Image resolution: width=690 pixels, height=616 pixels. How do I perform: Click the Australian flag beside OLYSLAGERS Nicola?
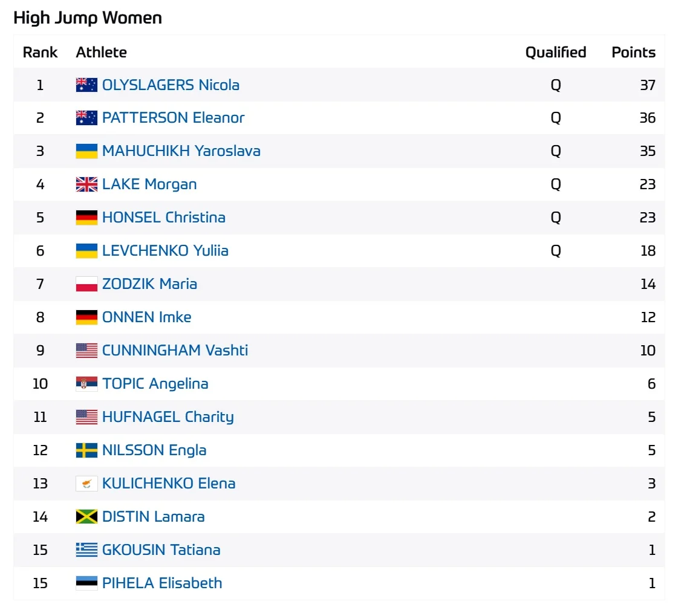[86, 85]
